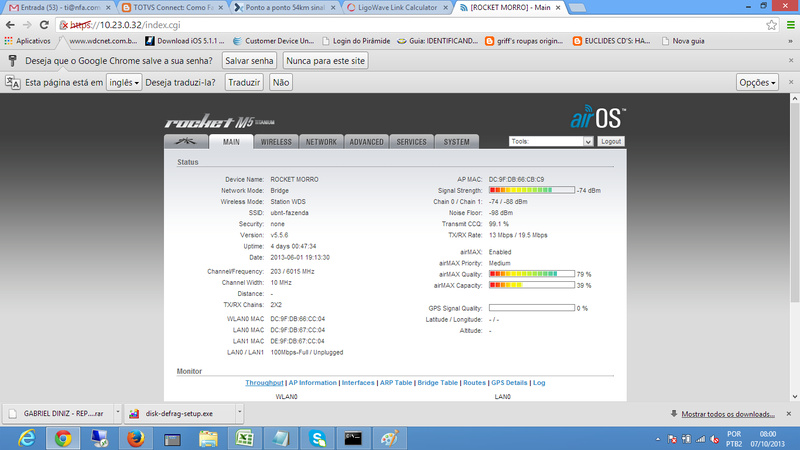800x450 pixels.
Task: Click the Signal Strength bar
Action: pyautogui.click(x=532, y=190)
